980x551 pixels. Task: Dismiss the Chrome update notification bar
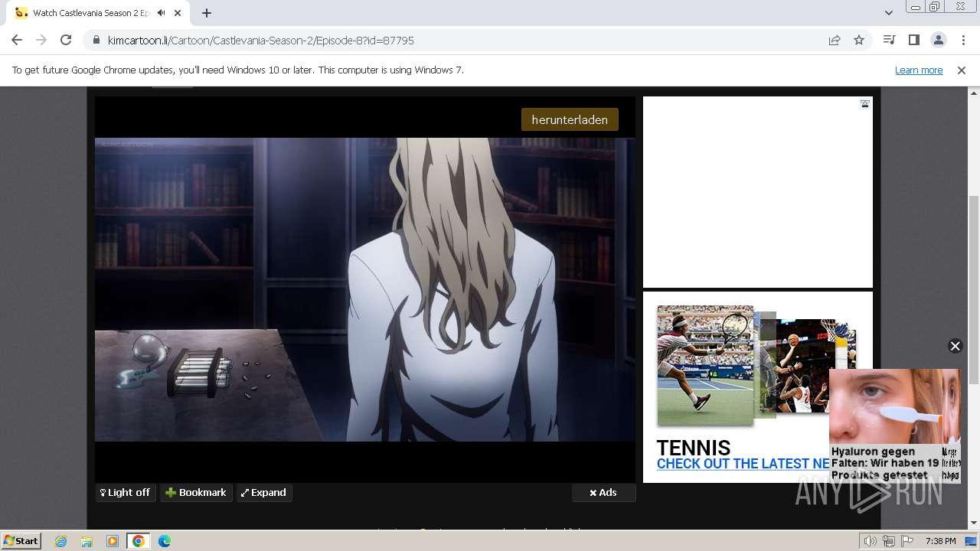pos(962,70)
